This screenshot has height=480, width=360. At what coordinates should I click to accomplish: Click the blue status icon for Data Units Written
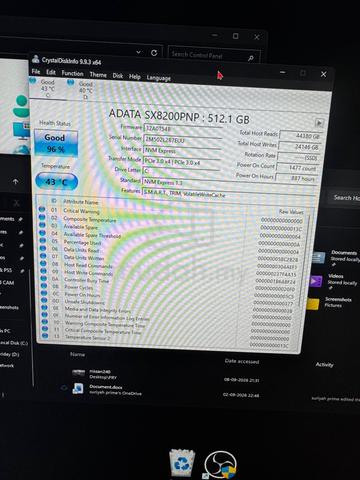pyautogui.click(x=43, y=255)
